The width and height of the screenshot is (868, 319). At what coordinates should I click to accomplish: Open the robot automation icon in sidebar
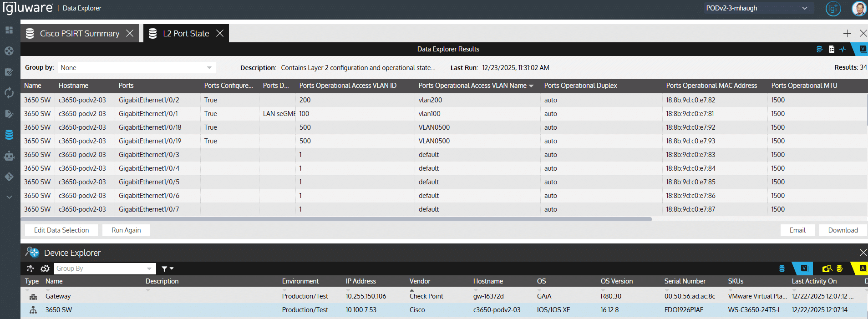[x=9, y=156]
